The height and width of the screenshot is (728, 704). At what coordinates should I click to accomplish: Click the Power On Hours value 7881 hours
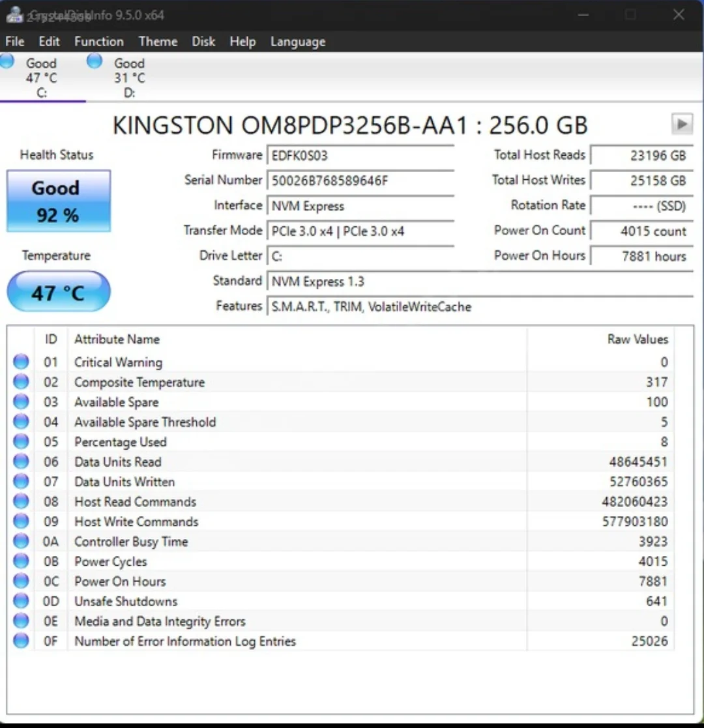(642, 256)
